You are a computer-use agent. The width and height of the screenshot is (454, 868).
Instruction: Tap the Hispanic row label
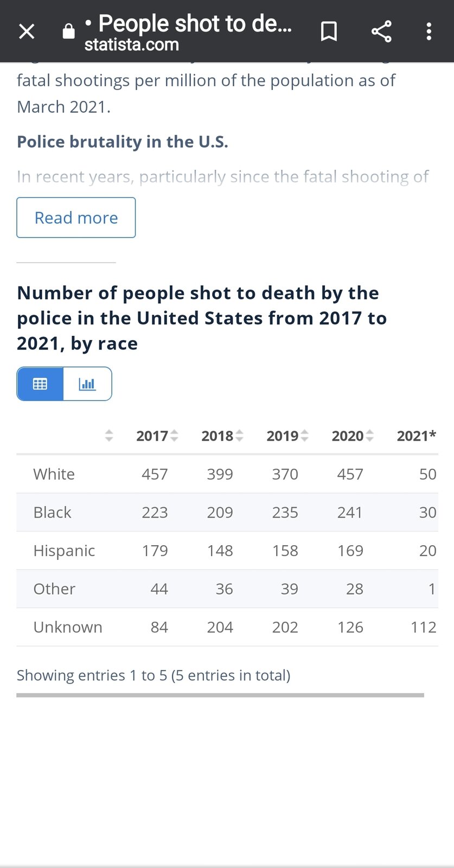pyautogui.click(x=64, y=551)
